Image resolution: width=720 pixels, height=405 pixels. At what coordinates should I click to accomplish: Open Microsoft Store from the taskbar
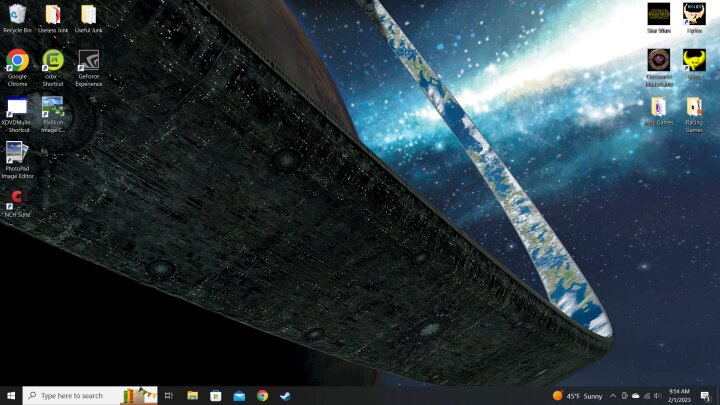point(215,395)
